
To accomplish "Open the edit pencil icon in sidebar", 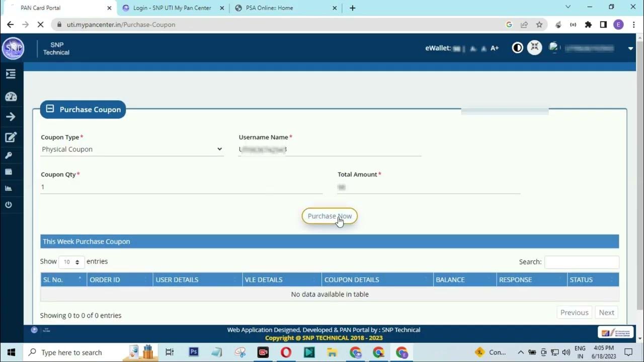I will click(11, 137).
